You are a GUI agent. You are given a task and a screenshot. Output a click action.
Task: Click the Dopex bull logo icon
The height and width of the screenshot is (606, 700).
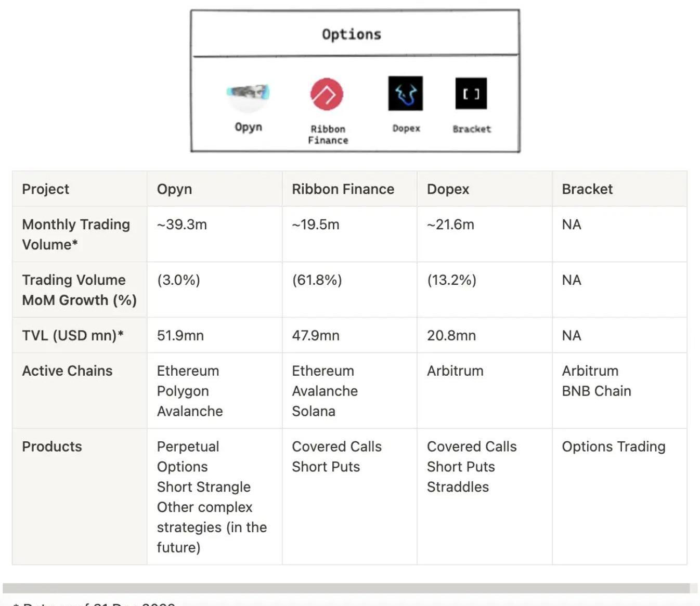[406, 94]
